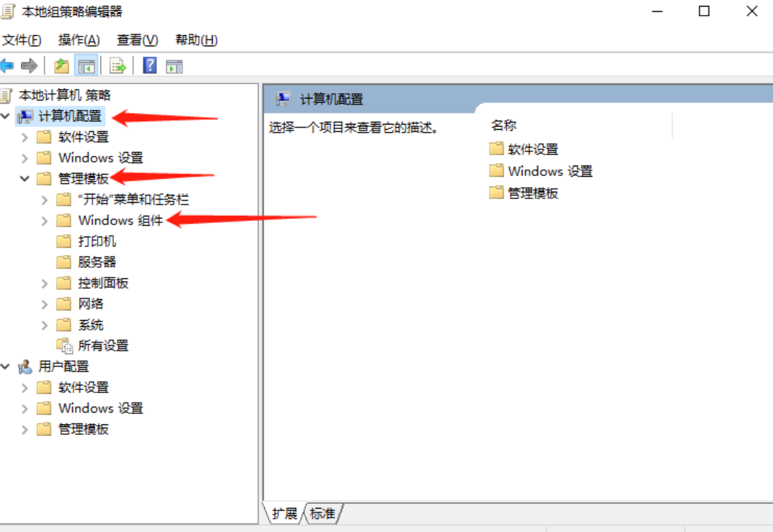Expand 控制面板 in the tree
The height and width of the screenshot is (532, 773).
(44, 284)
